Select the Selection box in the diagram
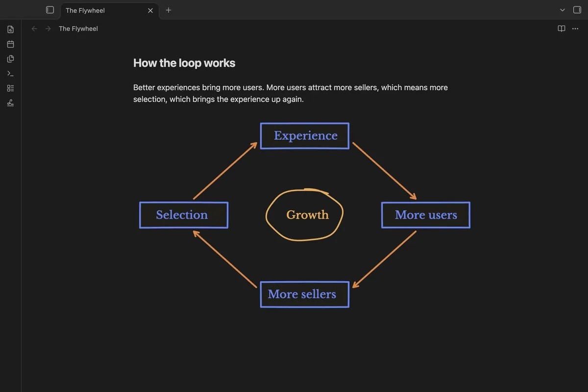The width and height of the screenshot is (588, 392). coord(184,215)
